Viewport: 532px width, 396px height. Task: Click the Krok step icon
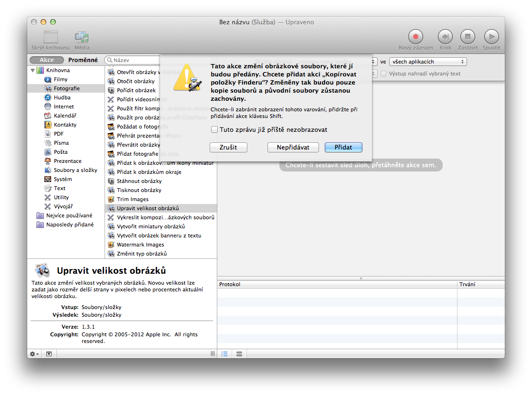pos(445,37)
